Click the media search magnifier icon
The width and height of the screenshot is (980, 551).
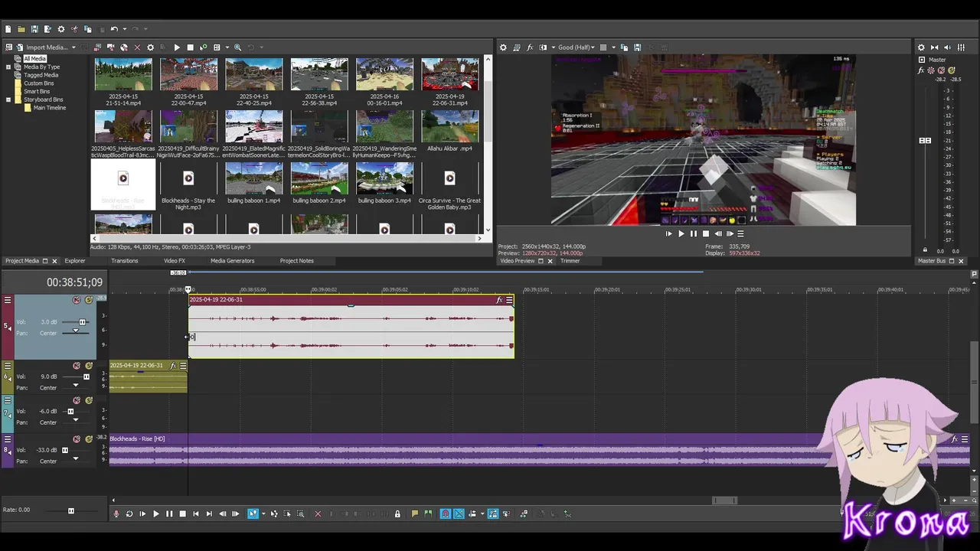click(x=237, y=47)
